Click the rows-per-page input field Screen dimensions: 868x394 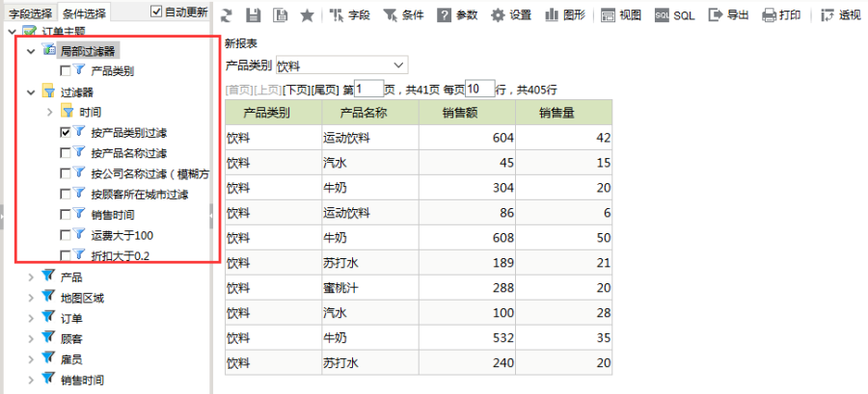point(480,89)
